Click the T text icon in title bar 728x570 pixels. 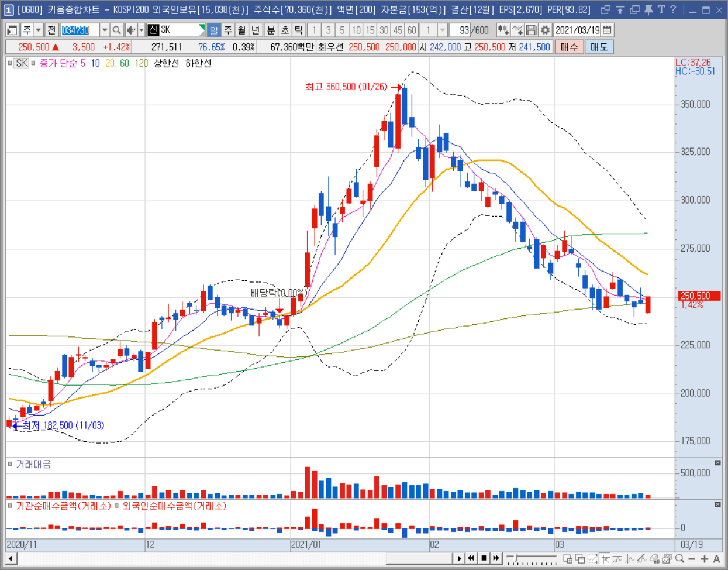coord(661,9)
